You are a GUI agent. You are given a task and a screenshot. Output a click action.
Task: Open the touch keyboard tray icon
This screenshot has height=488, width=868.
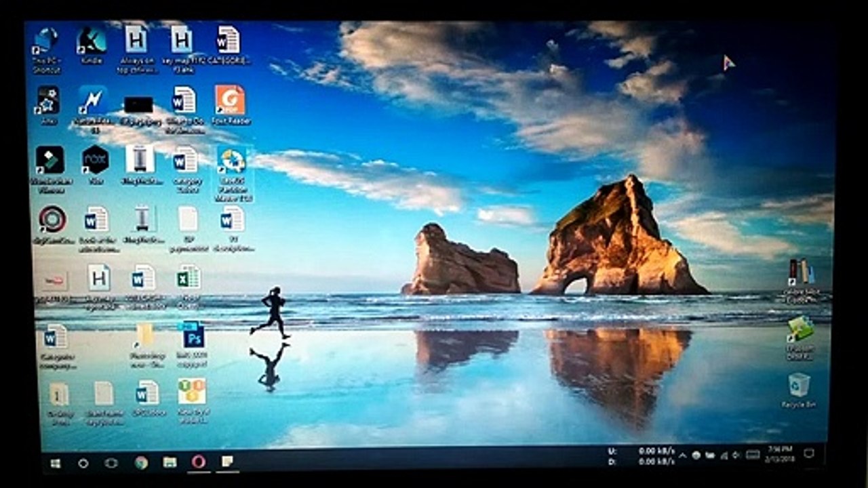753,454
